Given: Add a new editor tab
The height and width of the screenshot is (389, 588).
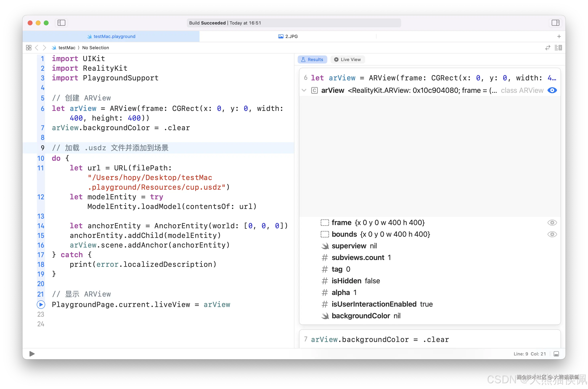Looking at the screenshot, I should 559,37.
